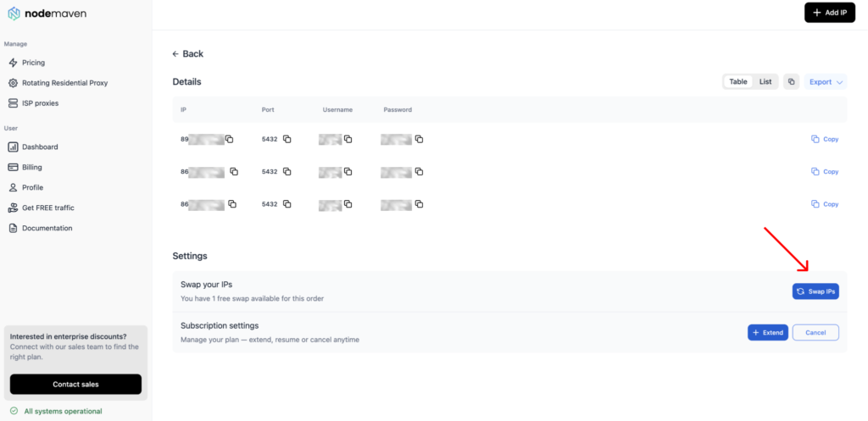Click the Get FREE traffic gift icon
Viewport: 868px width, 421px height.
[14, 208]
